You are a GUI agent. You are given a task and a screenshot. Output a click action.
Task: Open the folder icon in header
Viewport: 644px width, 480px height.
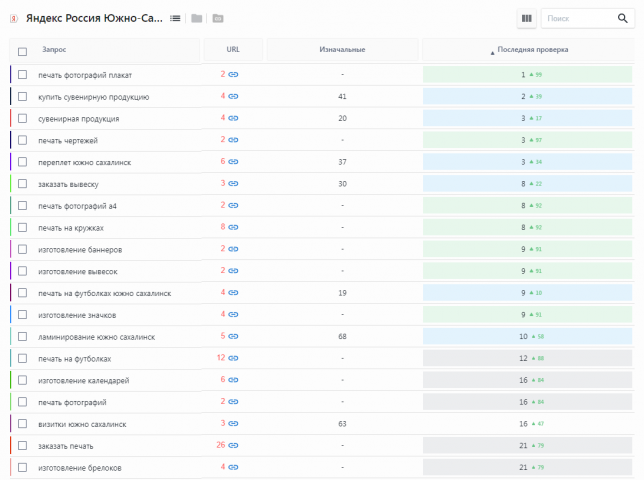click(197, 18)
